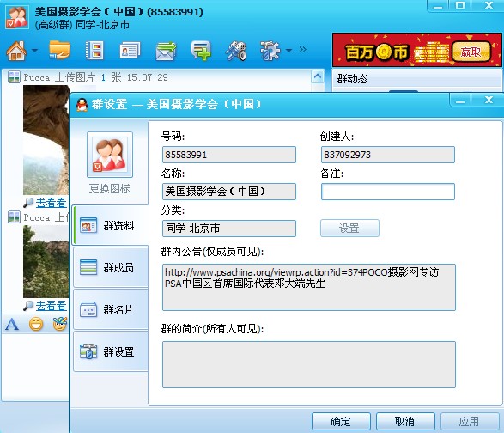The image size is (504, 433).
Task: Click the first uploaded rock arch photo
Action: [46, 140]
